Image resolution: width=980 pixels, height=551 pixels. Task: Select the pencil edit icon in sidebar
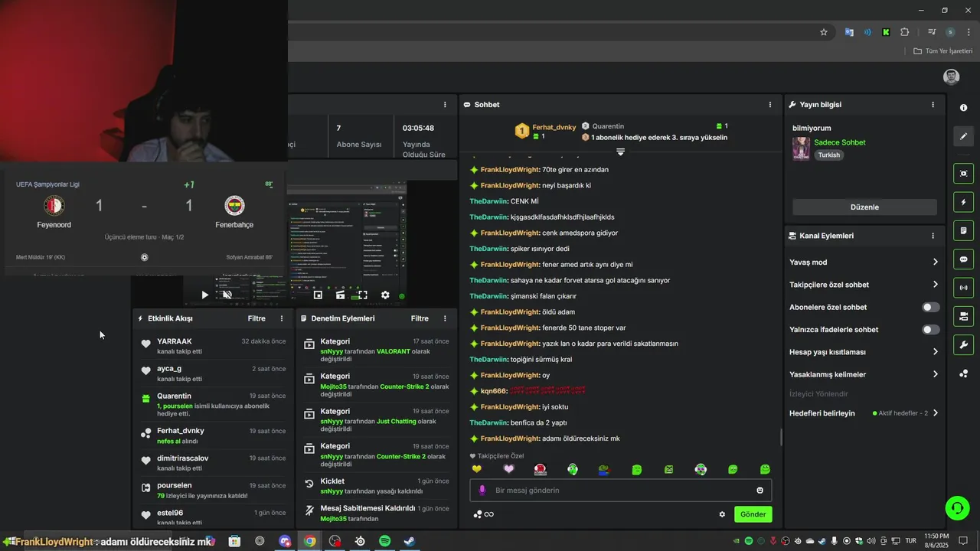tap(963, 136)
